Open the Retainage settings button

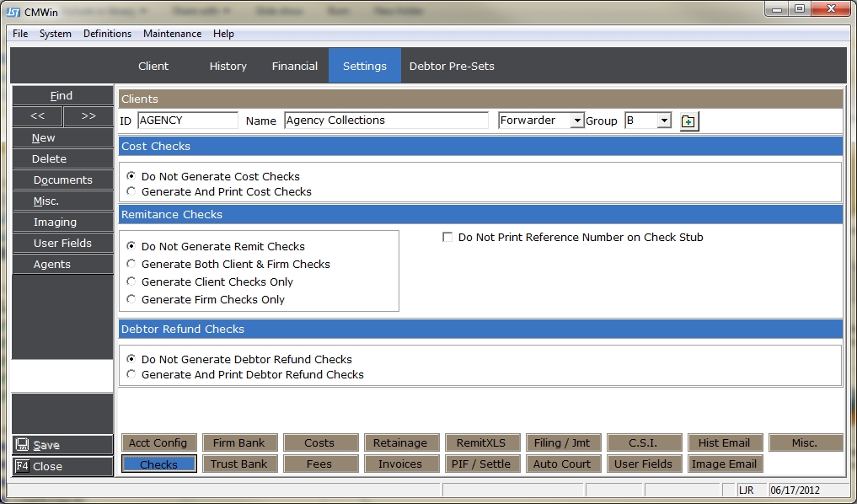400,443
